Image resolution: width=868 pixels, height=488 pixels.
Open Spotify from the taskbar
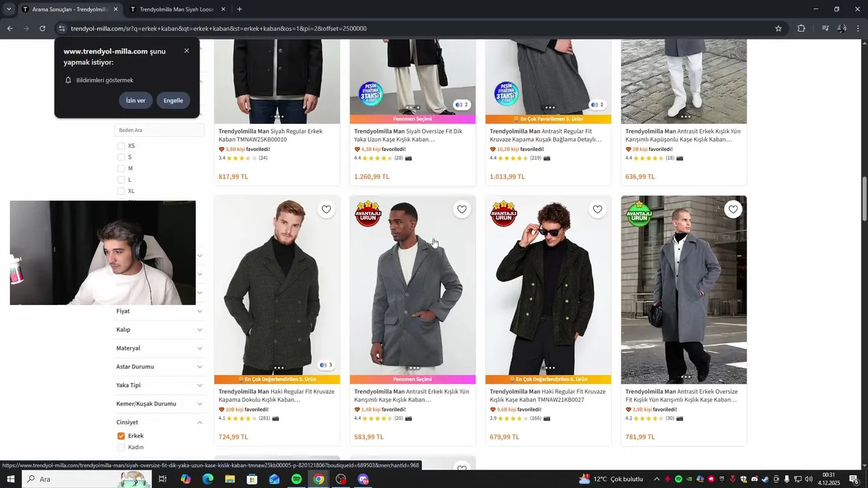click(x=296, y=479)
